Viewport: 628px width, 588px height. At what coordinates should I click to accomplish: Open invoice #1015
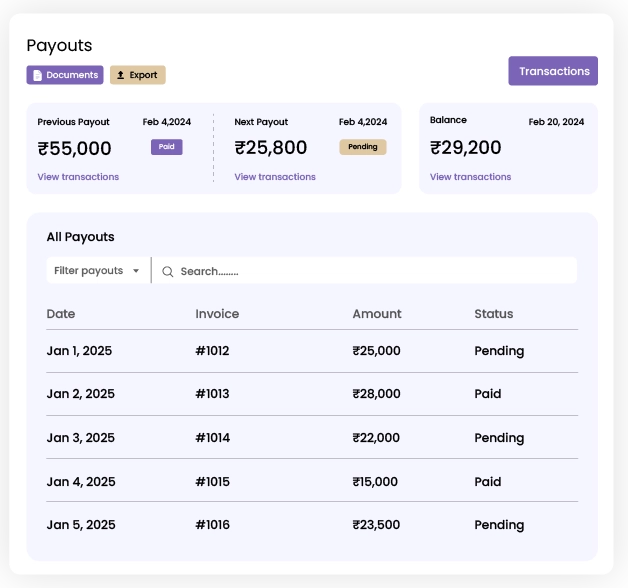tap(213, 481)
